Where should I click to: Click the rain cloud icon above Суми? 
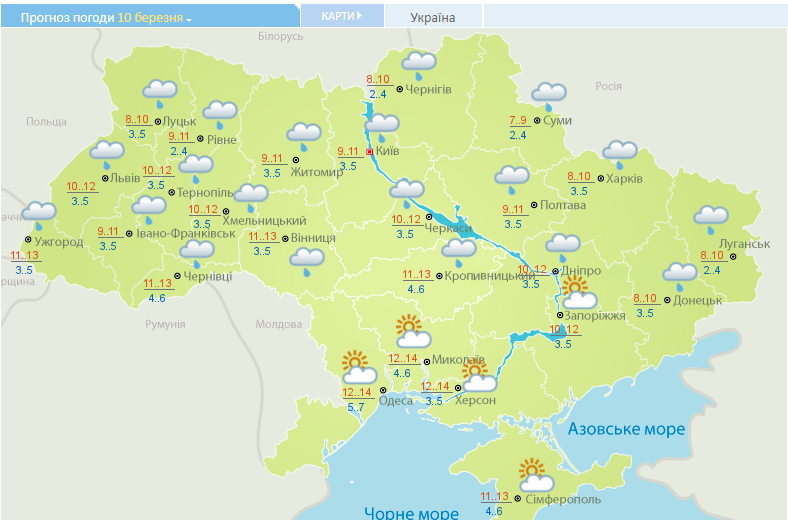click(548, 95)
